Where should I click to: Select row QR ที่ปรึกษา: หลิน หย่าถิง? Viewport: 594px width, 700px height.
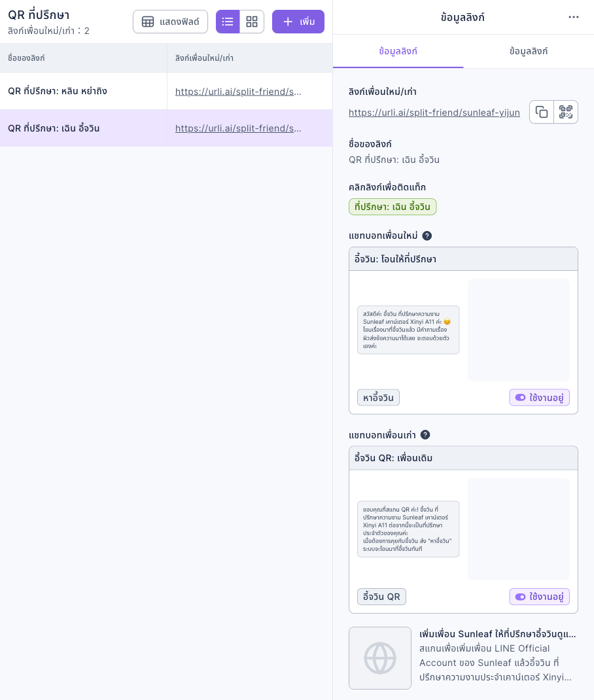click(166, 91)
